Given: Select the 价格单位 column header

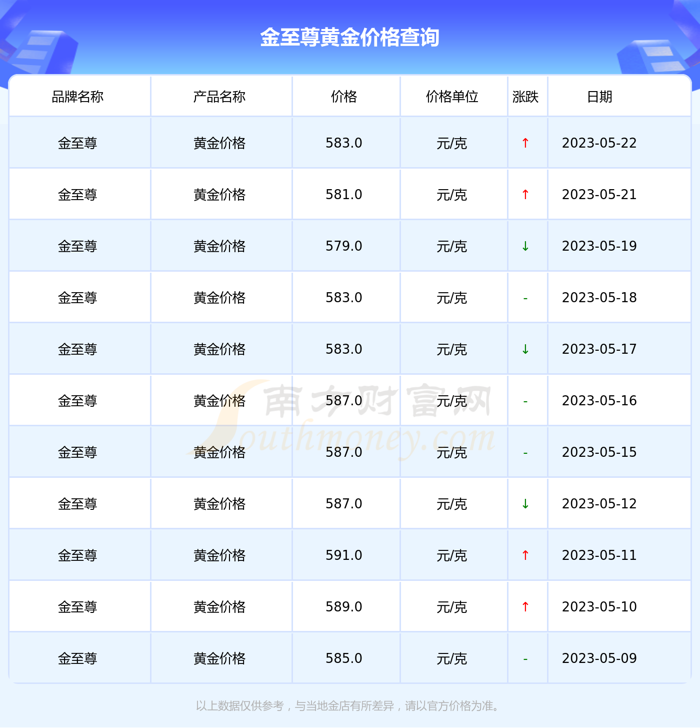Looking at the screenshot, I should click(x=452, y=97).
